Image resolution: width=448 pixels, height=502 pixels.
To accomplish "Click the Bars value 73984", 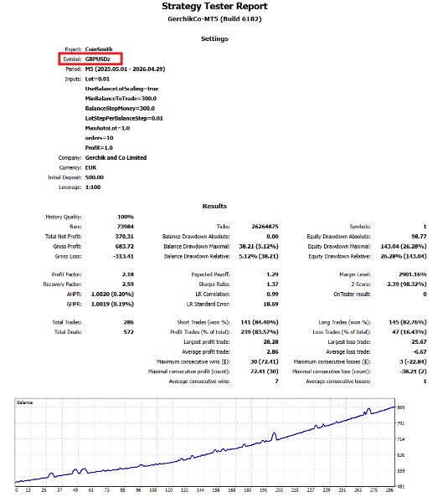I will 126,227.
